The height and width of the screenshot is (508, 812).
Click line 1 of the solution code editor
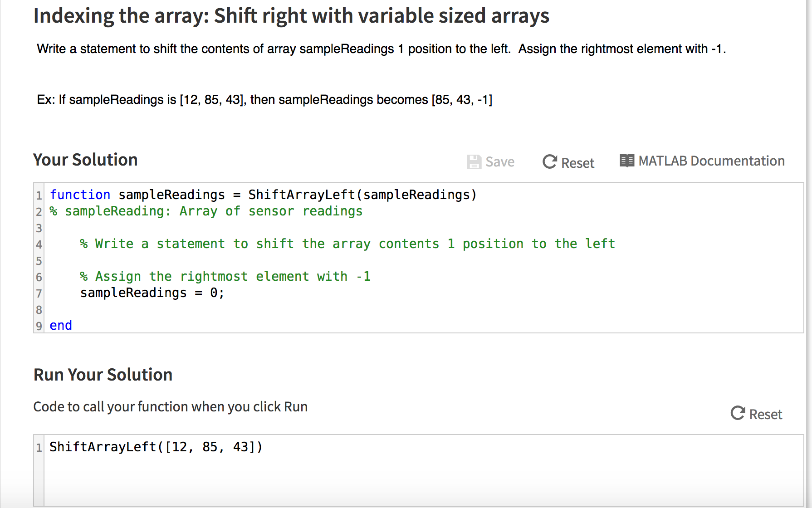(263, 195)
